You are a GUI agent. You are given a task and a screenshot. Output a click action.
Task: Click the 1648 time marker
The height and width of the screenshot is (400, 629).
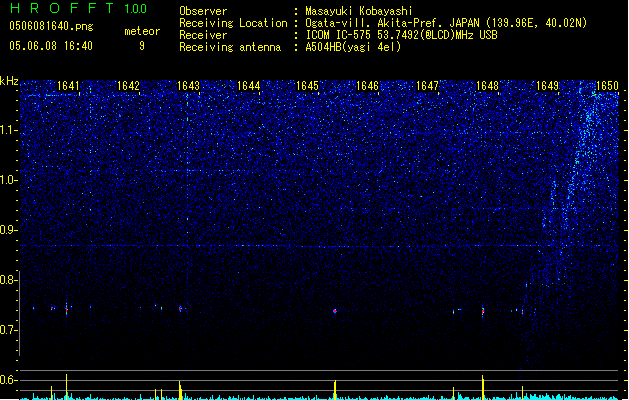point(487,86)
